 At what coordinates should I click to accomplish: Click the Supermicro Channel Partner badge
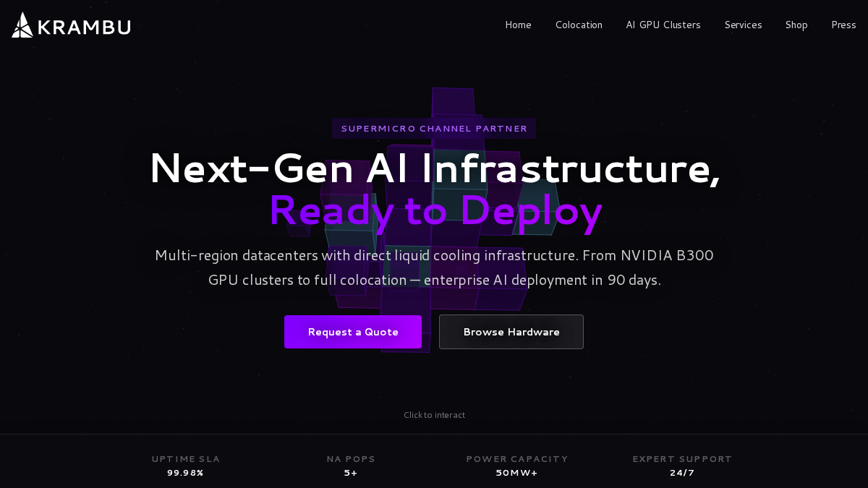click(434, 129)
